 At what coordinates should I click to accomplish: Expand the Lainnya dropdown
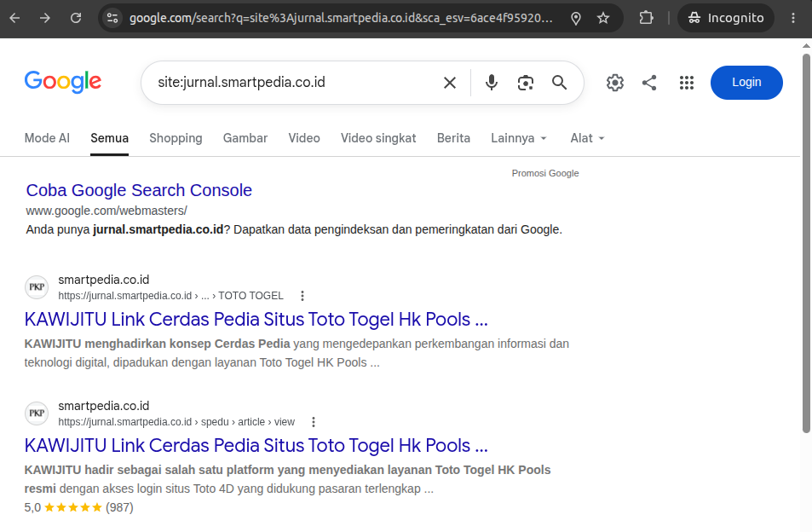point(519,138)
